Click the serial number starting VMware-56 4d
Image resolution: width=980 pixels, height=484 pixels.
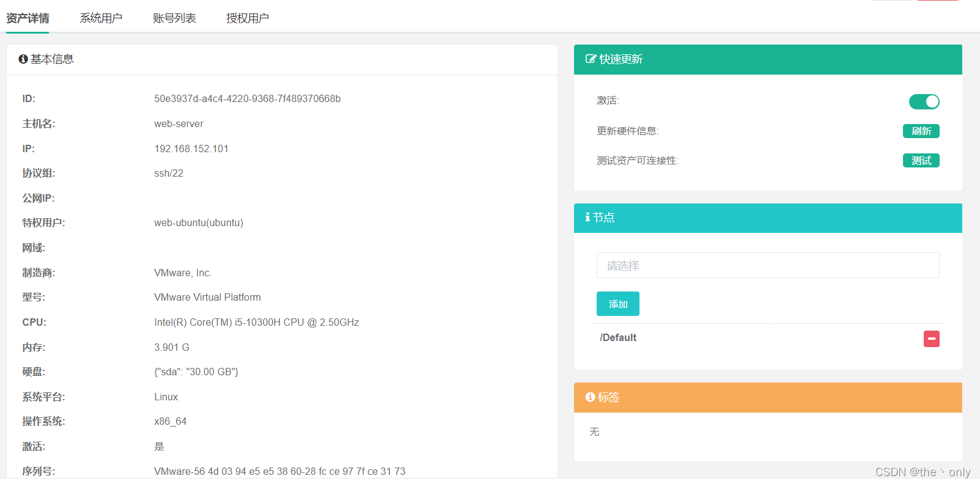(280, 471)
